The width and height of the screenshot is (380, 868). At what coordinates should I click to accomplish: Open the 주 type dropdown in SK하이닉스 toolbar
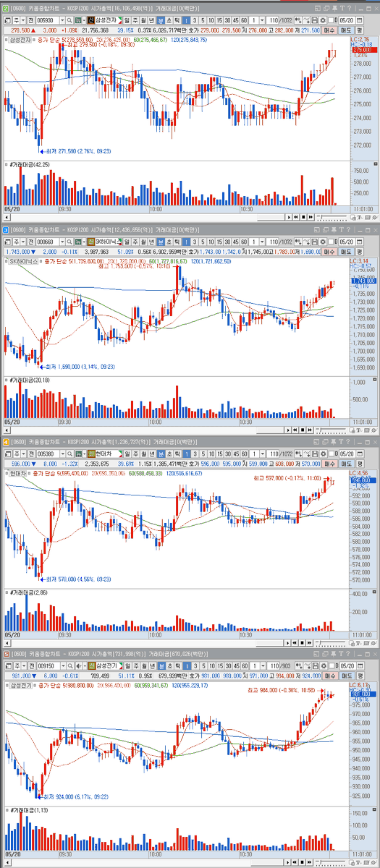(23, 241)
